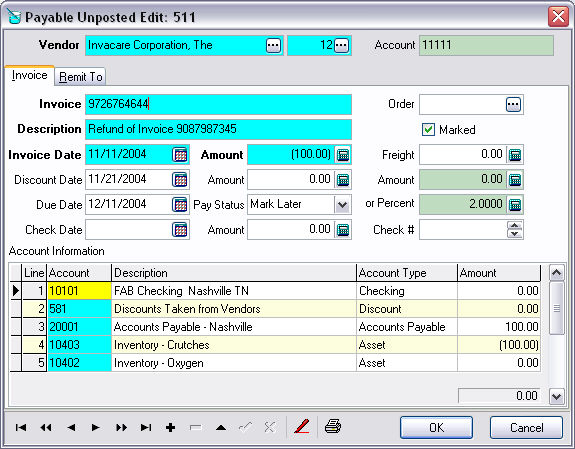Select account 10403 Inventory - Crutches row
This screenshot has width=575, height=449.
275,345
